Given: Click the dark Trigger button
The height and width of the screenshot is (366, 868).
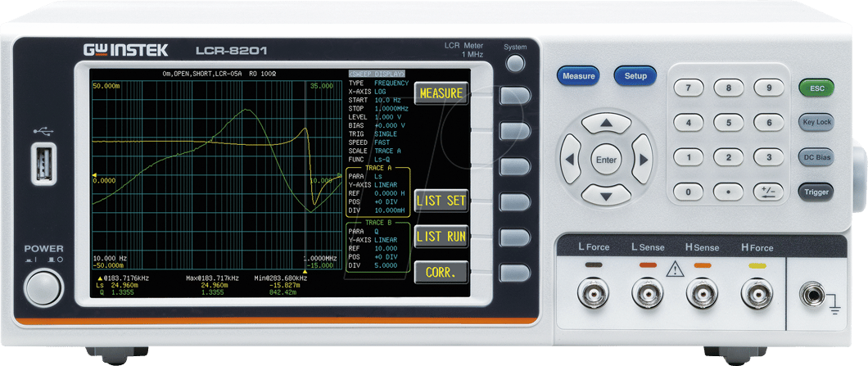Looking at the screenshot, I should click(x=816, y=192).
